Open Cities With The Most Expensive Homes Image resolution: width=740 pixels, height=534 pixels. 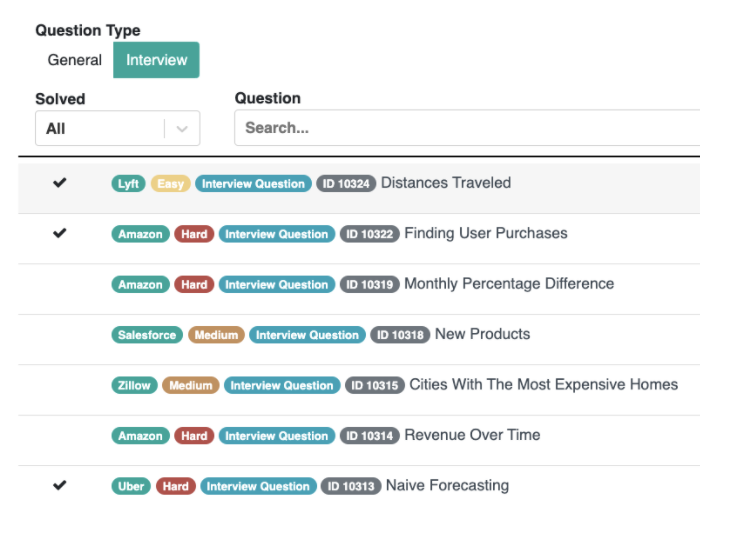tap(543, 385)
